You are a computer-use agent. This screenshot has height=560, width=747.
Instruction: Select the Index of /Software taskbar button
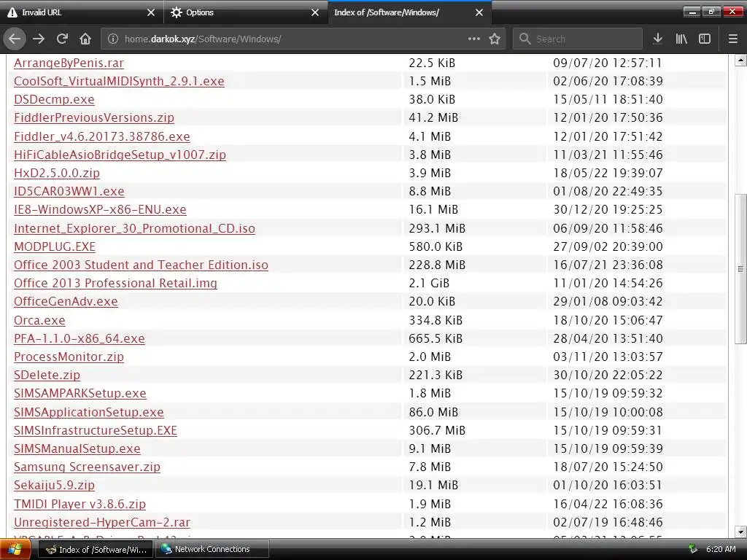96,549
